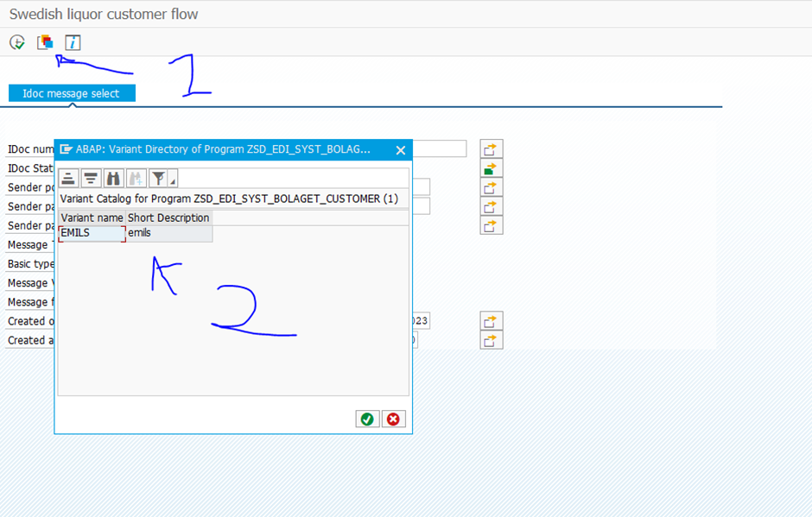Select the EMILS variant name cell
This screenshot has height=517, width=812.
tap(92, 233)
